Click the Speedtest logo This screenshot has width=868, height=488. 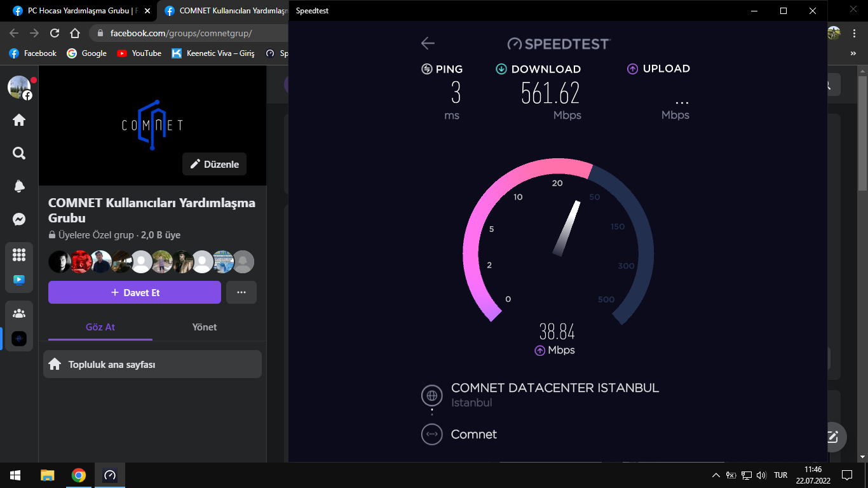click(x=559, y=43)
